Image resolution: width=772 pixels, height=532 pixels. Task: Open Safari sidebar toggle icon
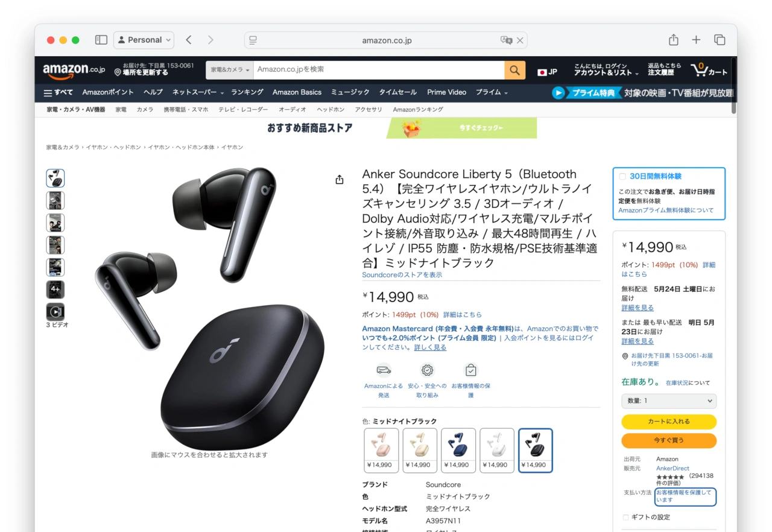[x=101, y=40]
